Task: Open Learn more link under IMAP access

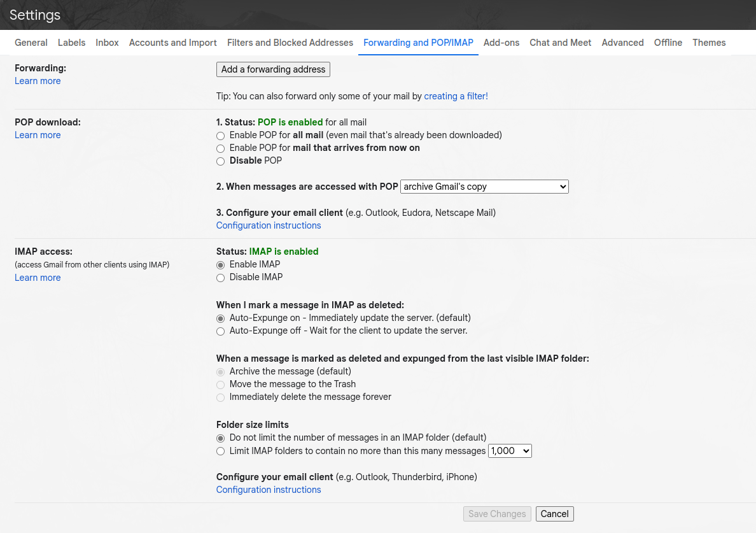Action: pos(38,278)
